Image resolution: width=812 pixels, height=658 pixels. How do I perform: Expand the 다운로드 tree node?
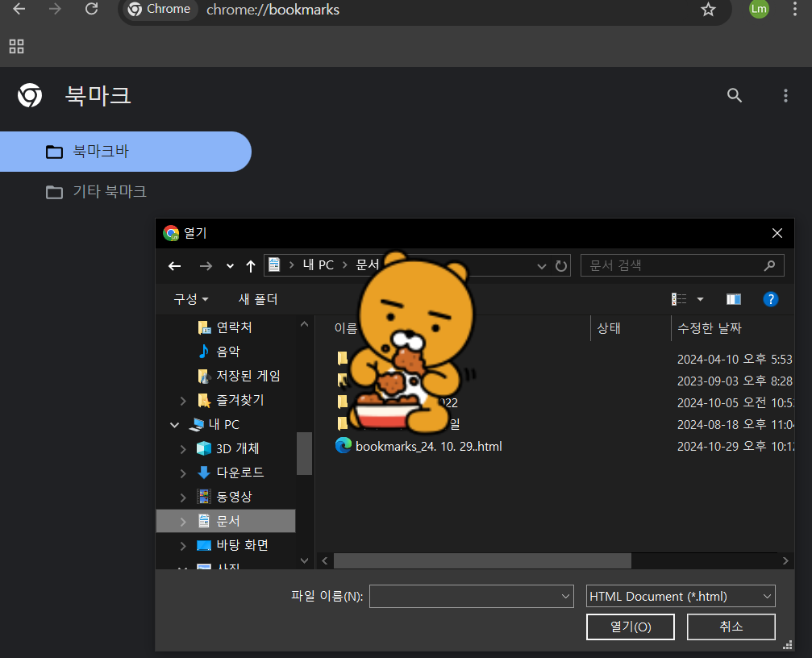pyautogui.click(x=182, y=473)
